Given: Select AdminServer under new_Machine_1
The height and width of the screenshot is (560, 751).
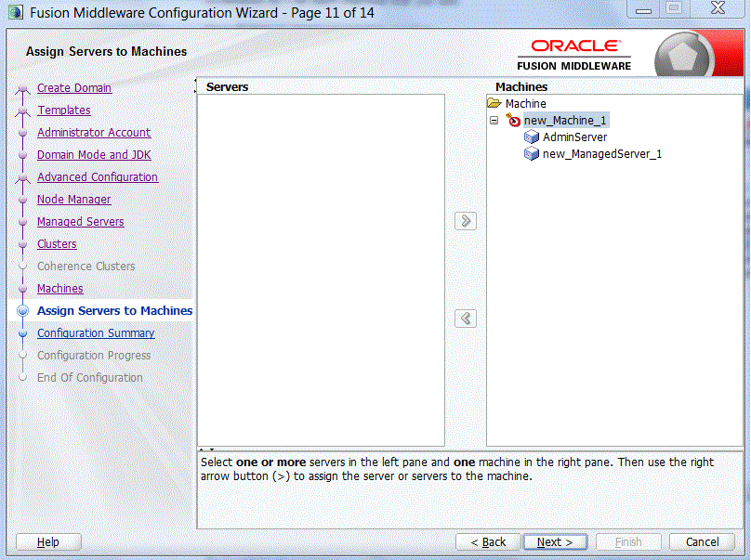Looking at the screenshot, I should pyautogui.click(x=574, y=137).
